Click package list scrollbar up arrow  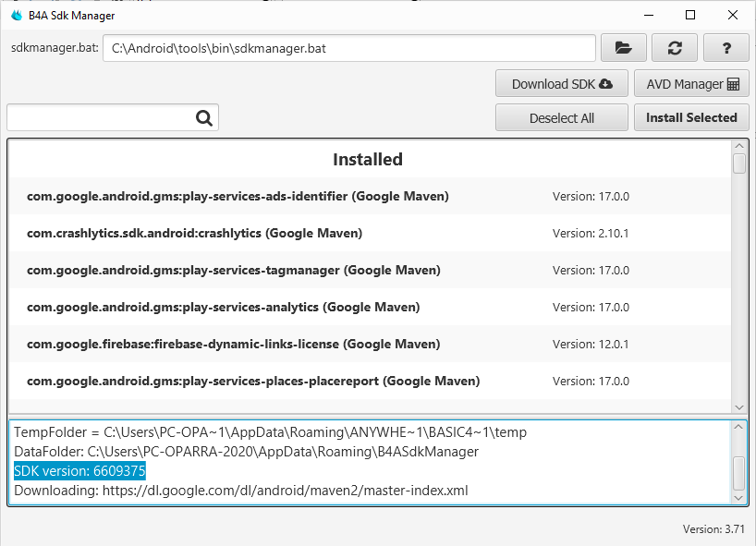tap(739, 146)
